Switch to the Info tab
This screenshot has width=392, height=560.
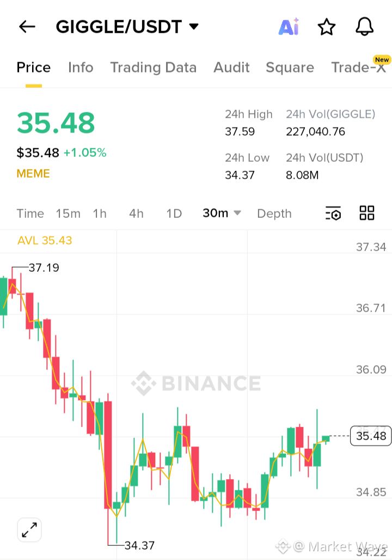(x=81, y=68)
